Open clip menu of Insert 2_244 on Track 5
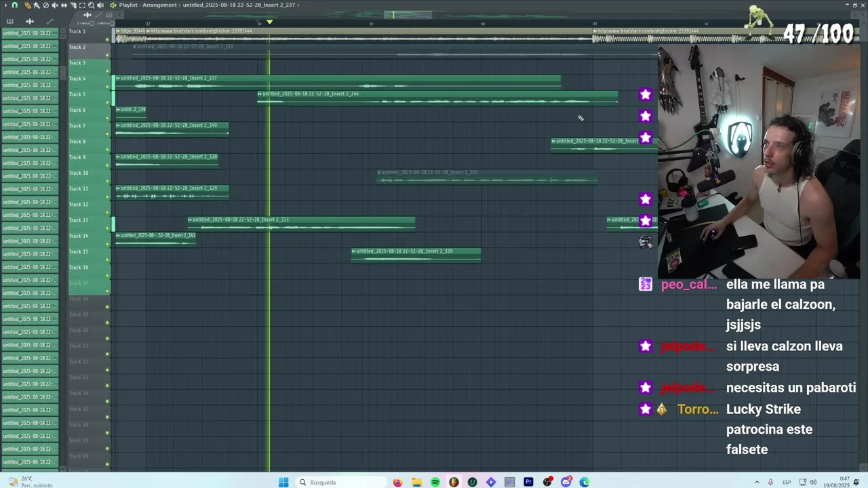 tap(260, 94)
